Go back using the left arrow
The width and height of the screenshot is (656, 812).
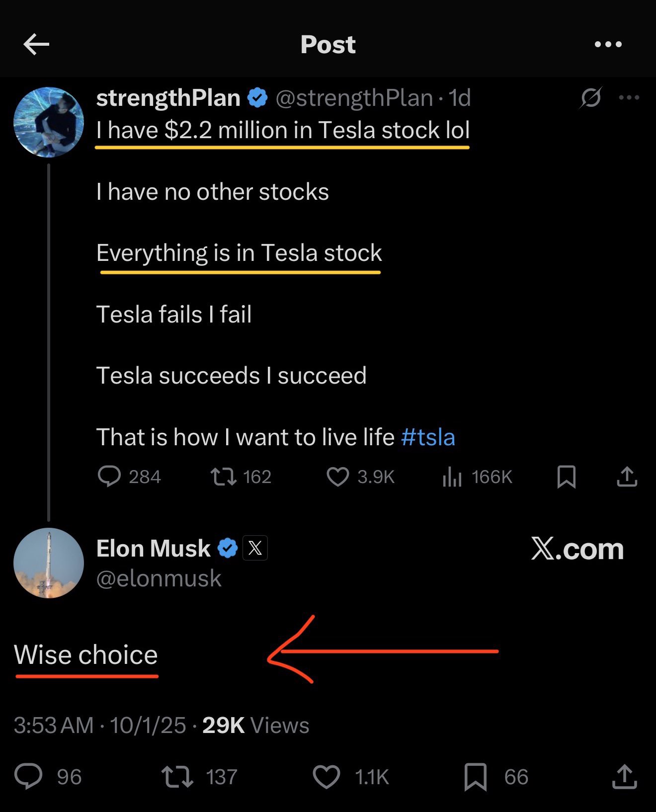(36, 45)
